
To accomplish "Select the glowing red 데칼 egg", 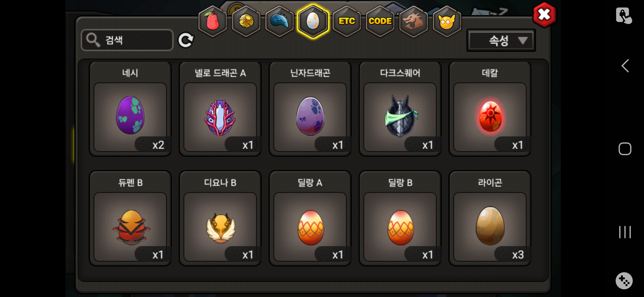I will tap(490, 109).
